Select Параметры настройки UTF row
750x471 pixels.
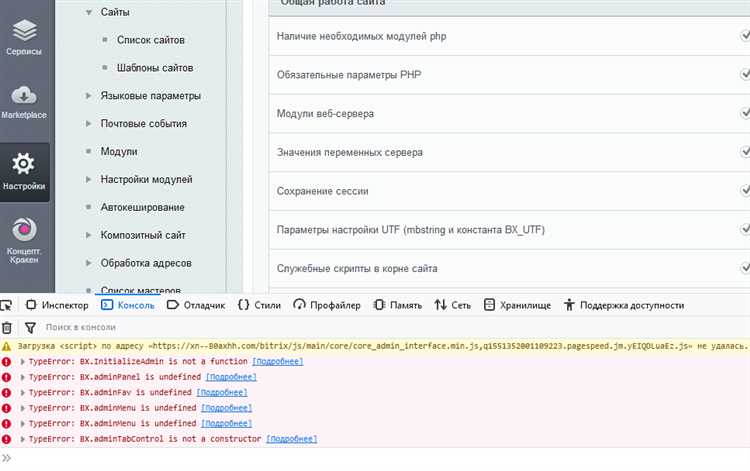coord(509,230)
